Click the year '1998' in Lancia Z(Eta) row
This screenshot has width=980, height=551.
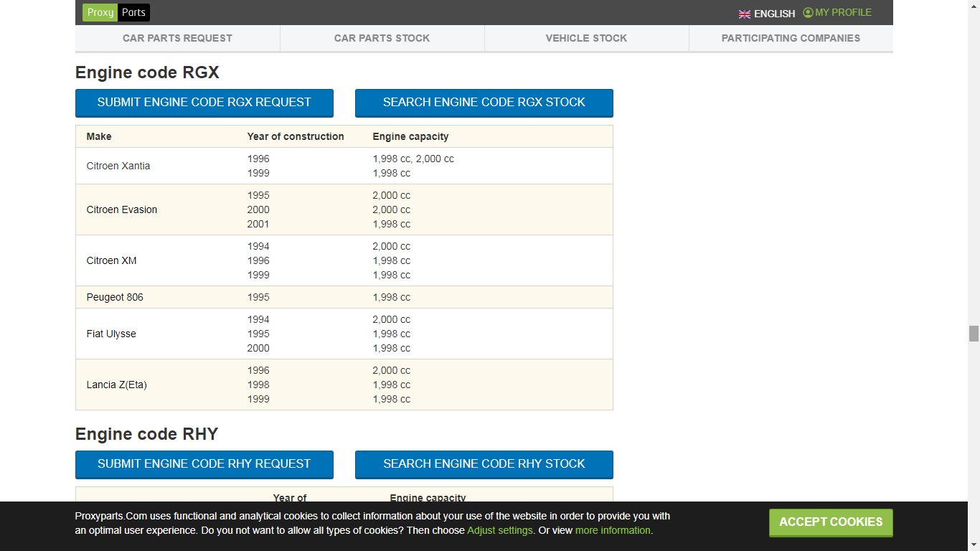coord(258,385)
